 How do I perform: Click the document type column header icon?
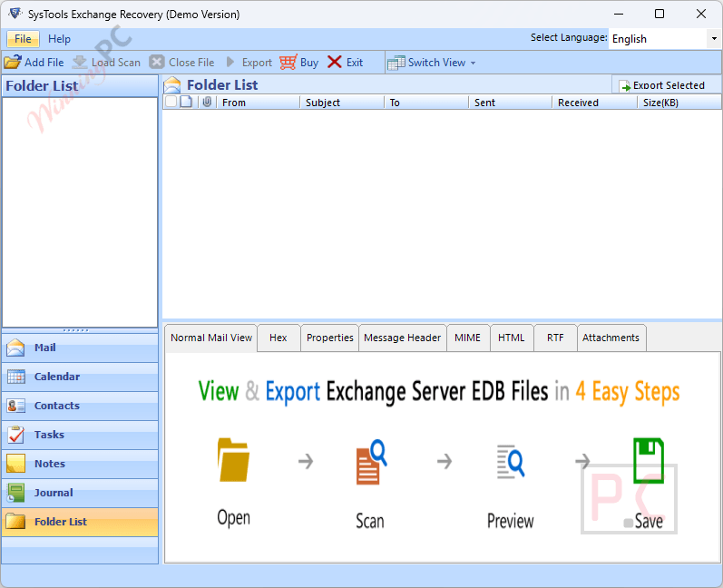[x=186, y=102]
